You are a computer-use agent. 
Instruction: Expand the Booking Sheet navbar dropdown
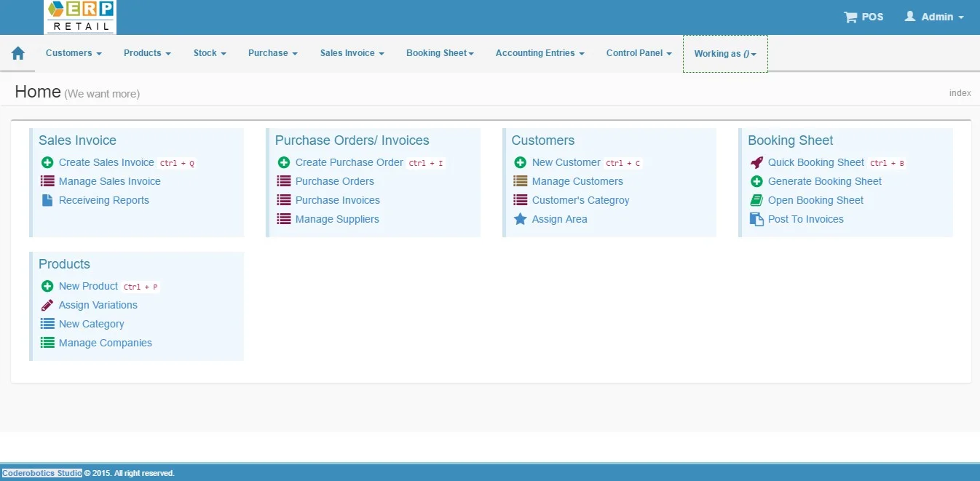[440, 53]
